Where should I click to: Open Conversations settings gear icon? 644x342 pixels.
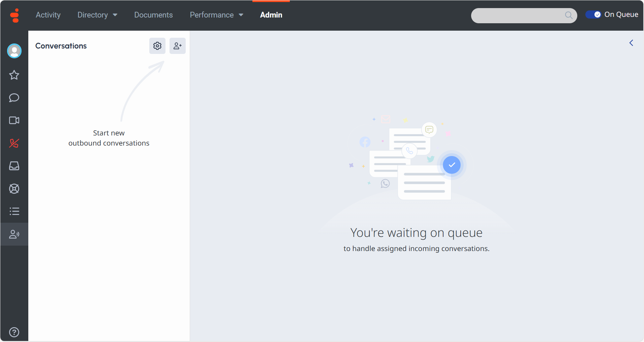coord(157,46)
